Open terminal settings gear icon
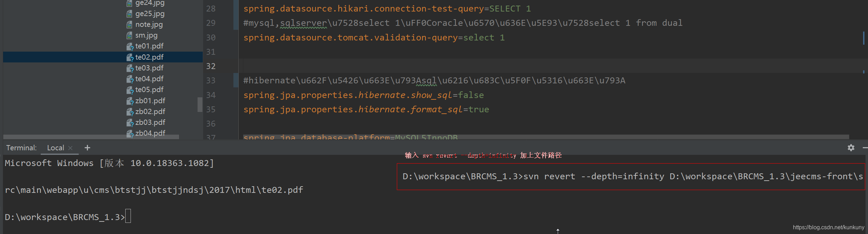The width and height of the screenshot is (868, 234). tap(851, 148)
